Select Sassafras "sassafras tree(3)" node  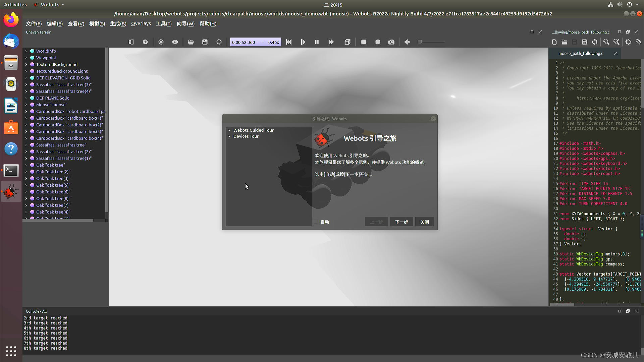(x=64, y=84)
